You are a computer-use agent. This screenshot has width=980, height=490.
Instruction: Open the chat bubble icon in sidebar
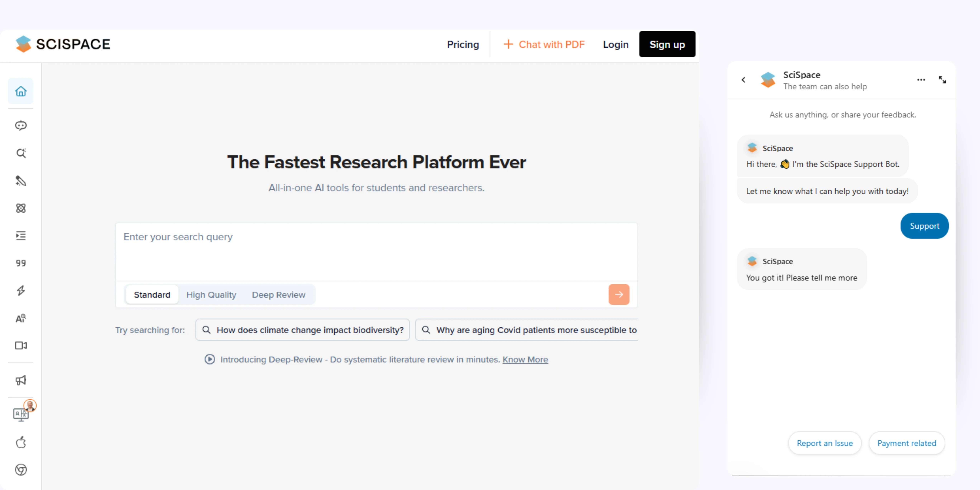pos(21,126)
